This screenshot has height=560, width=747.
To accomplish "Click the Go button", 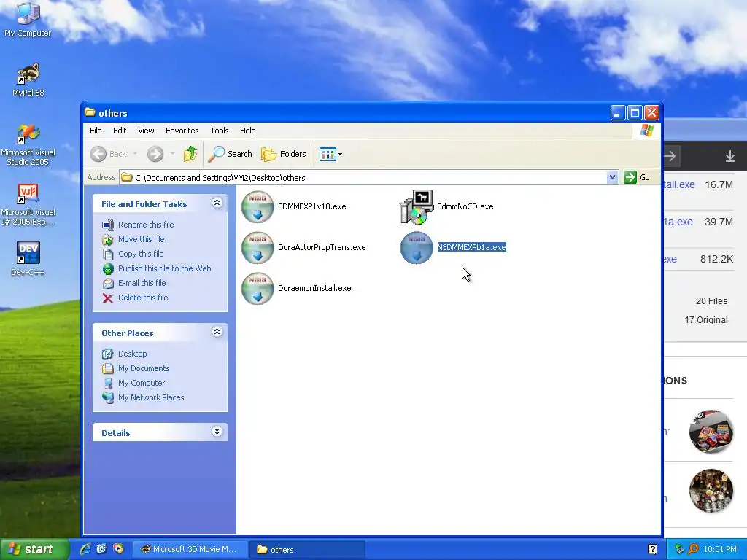I will coord(637,177).
